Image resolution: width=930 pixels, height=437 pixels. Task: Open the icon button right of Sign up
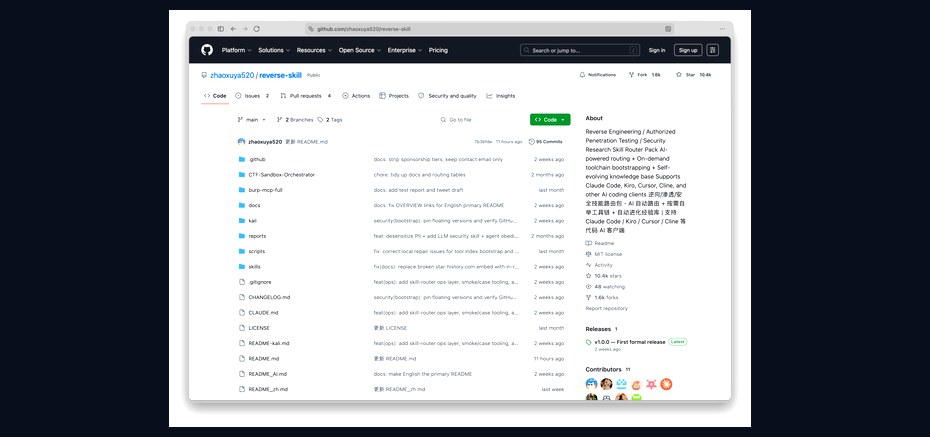click(x=712, y=50)
